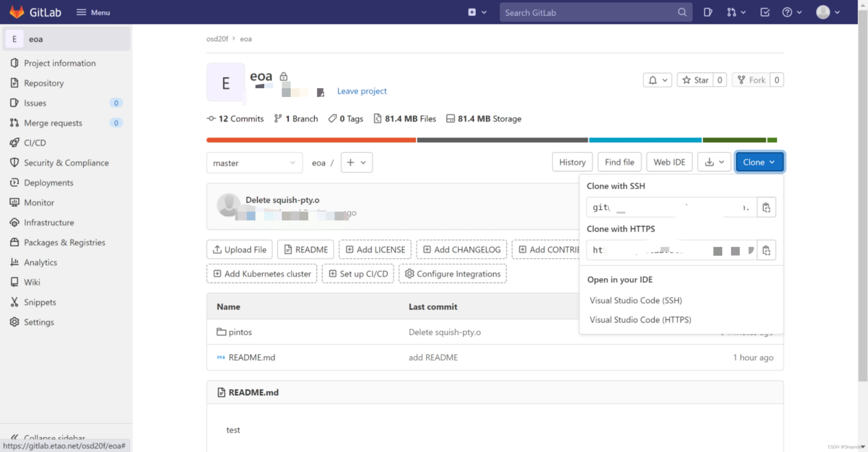Copy the HTTPS clone URL

[x=766, y=250]
